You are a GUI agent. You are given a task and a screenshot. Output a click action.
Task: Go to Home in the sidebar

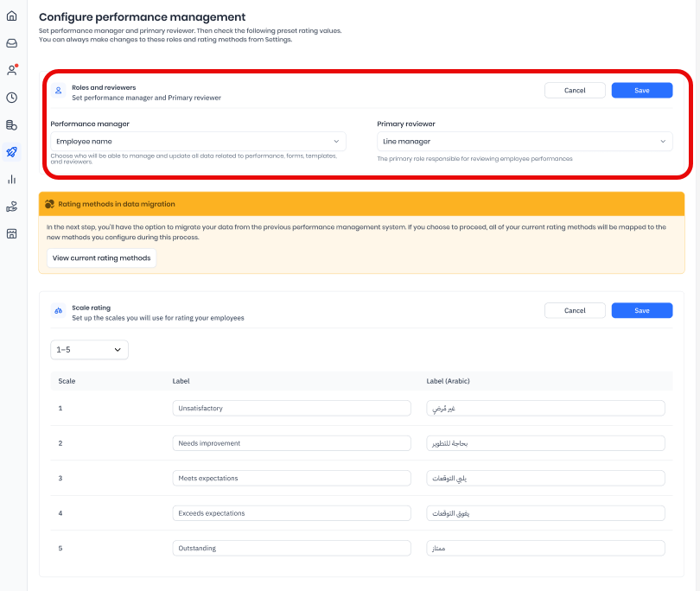coord(12,16)
